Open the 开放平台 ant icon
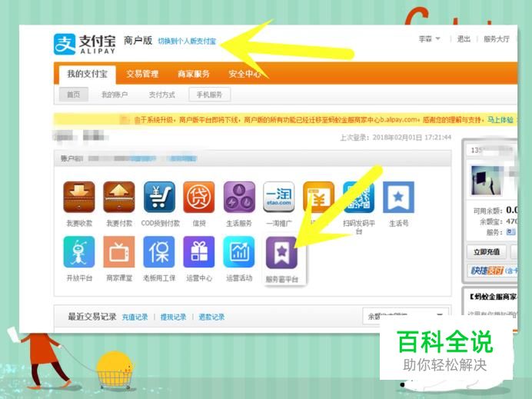The image size is (532, 399). coord(79,251)
